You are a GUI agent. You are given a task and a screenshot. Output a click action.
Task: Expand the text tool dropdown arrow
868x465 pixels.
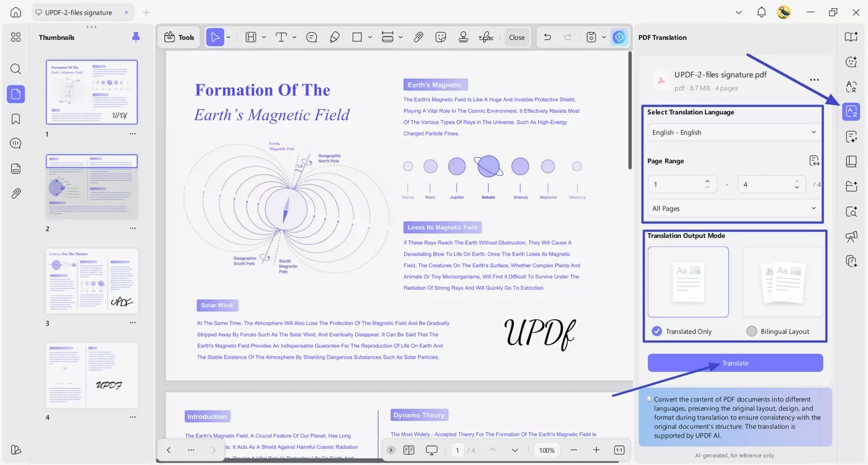[294, 37]
